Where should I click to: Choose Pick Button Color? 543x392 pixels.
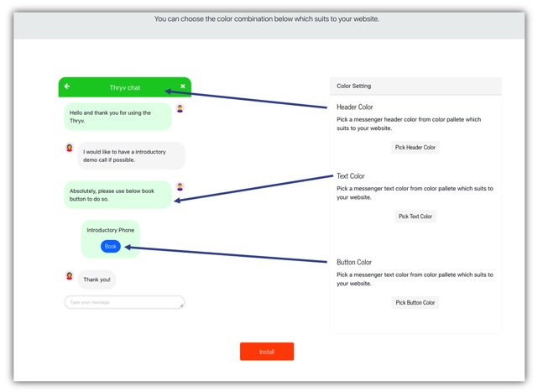click(415, 302)
